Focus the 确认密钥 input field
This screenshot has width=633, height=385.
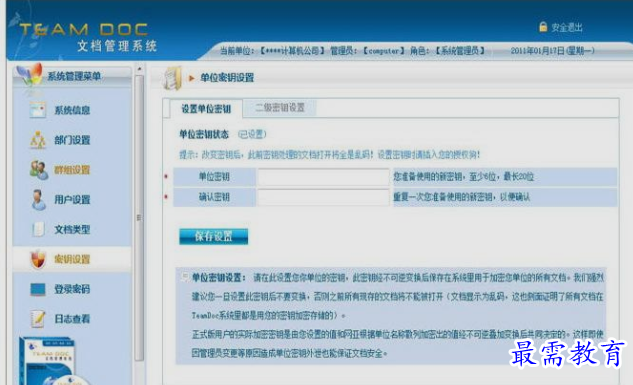pyautogui.click(x=324, y=197)
